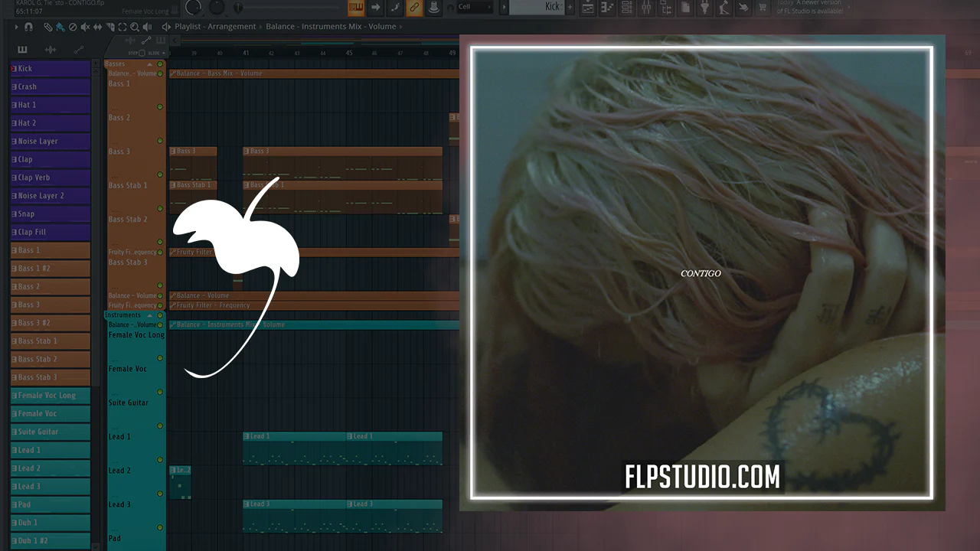Open the plugin picker plug icon

704,8
